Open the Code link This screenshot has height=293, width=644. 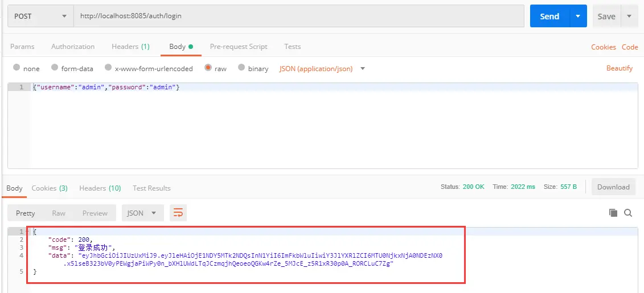630,47
